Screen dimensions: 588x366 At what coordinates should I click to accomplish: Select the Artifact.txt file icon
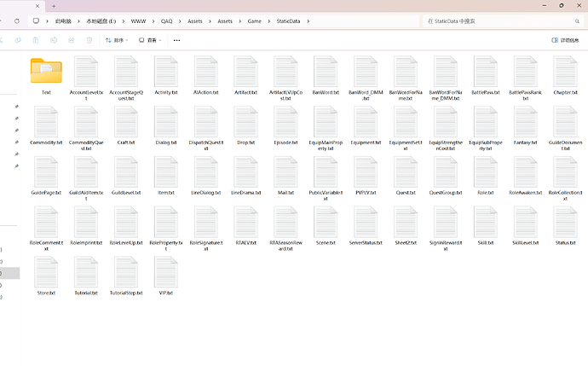pyautogui.click(x=245, y=72)
